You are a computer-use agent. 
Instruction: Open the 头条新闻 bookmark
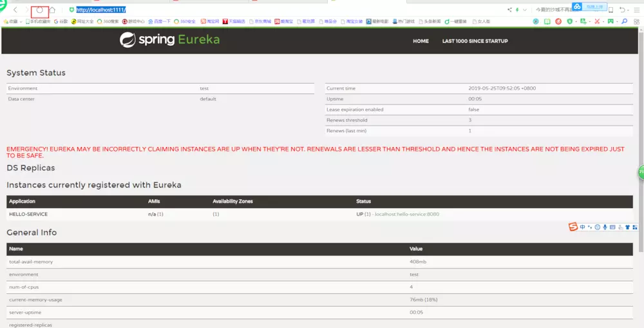coord(430,21)
